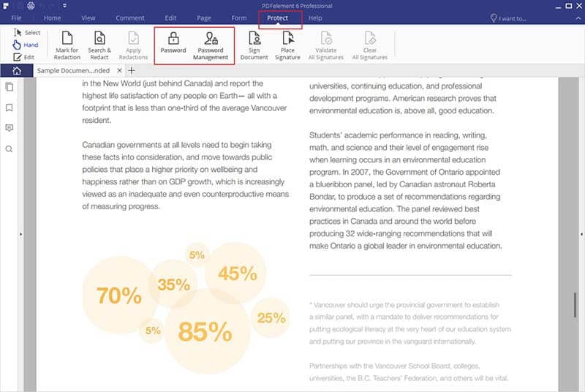Click the paragraph starting 'Partnerships with the Vancouver'
The height and width of the screenshot is (392, 585).
(409, 372)
